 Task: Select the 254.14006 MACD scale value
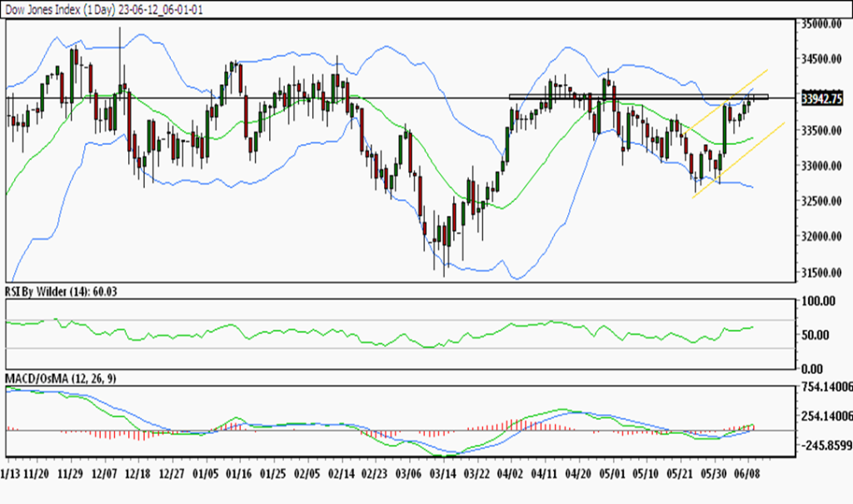(x=827, y=417)
